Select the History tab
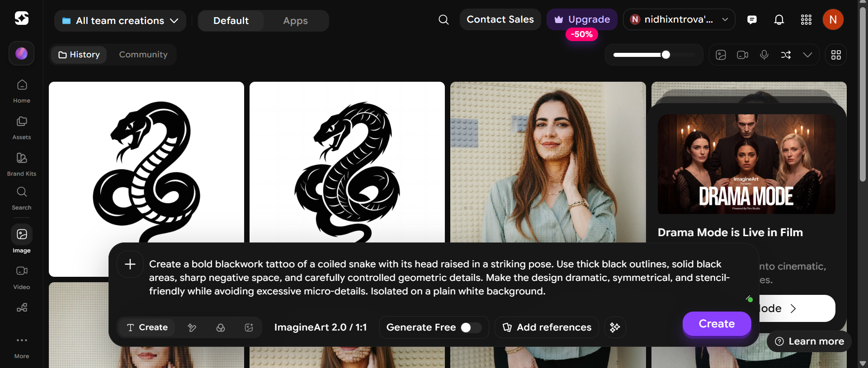868x368 pixels. point(79,55)
